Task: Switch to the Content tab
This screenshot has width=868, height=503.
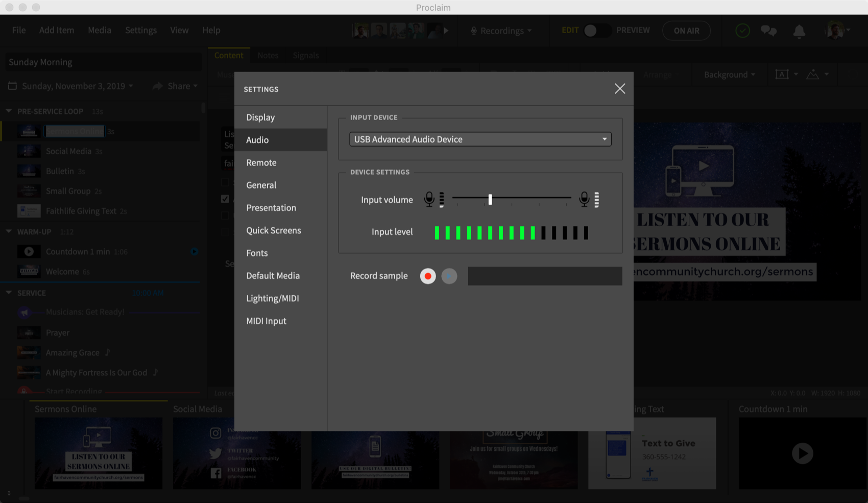Action: pyautogui.click(x=229, y=55)
